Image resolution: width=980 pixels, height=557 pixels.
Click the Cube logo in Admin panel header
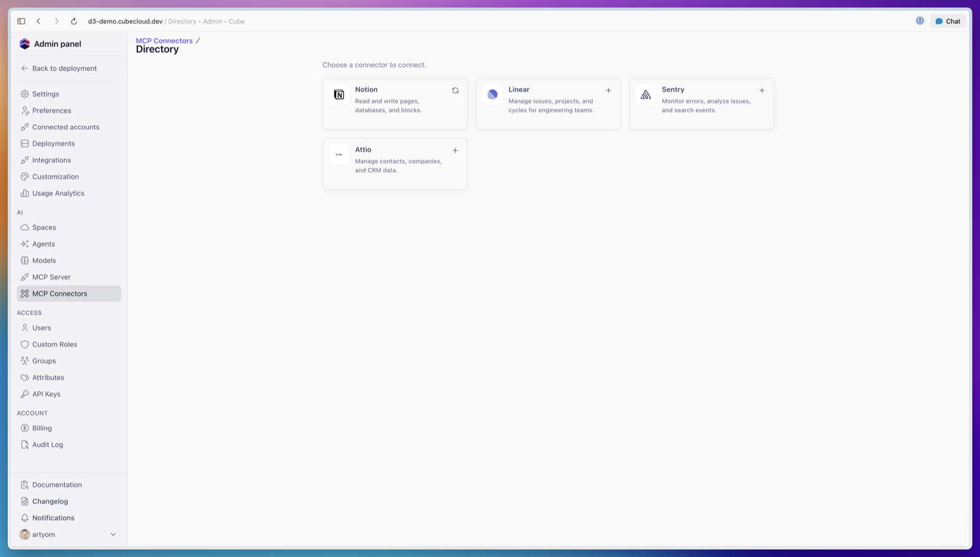pos(24,44)
